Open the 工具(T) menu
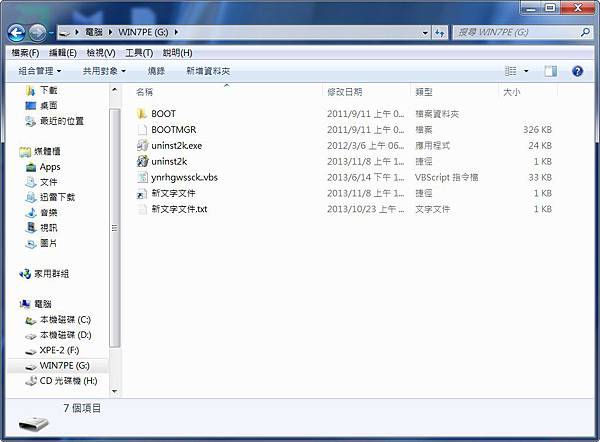Image resolution: width=600 pixels, height=442 pixels. click(x=139, y=53)
